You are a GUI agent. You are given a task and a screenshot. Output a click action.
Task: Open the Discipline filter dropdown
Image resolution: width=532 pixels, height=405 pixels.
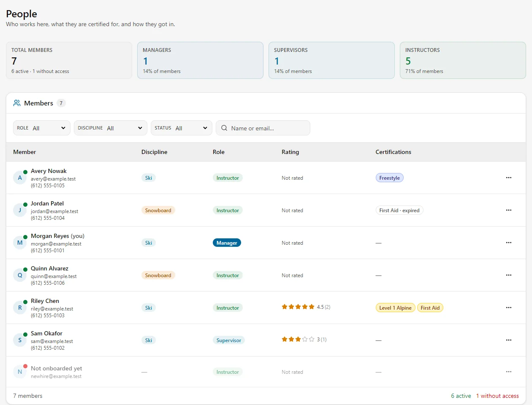click(111, 128)
